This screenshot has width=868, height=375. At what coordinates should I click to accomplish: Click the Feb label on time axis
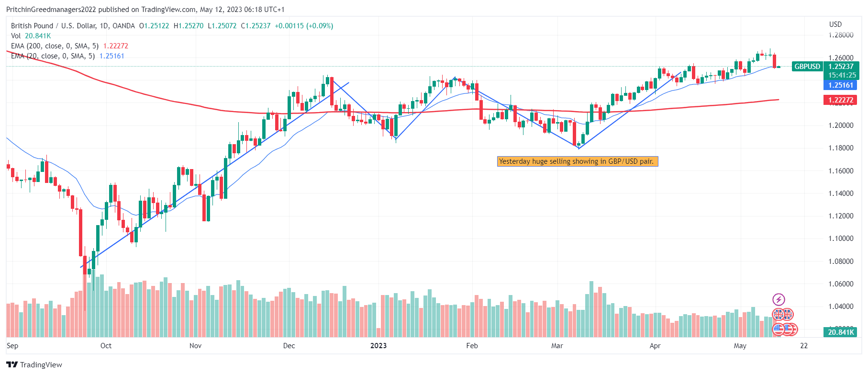click(x=472, y=346)
